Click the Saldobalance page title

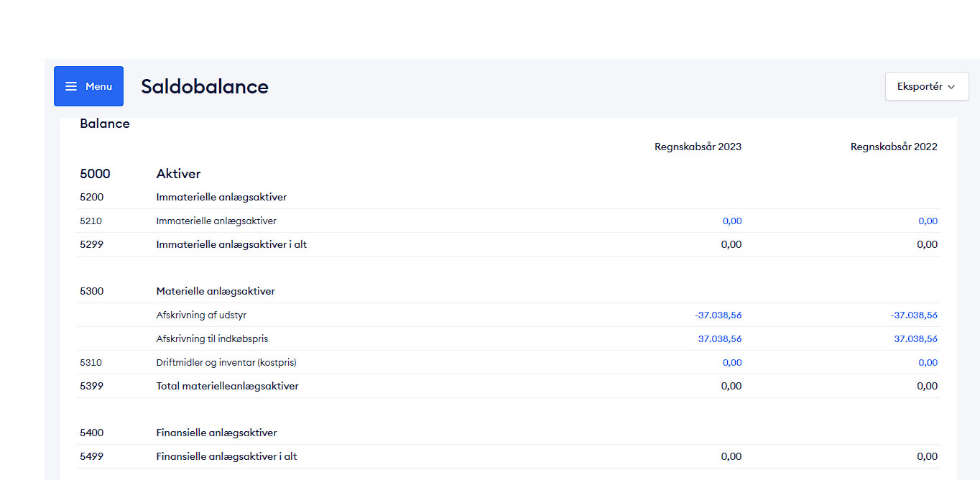coord(204,87)
